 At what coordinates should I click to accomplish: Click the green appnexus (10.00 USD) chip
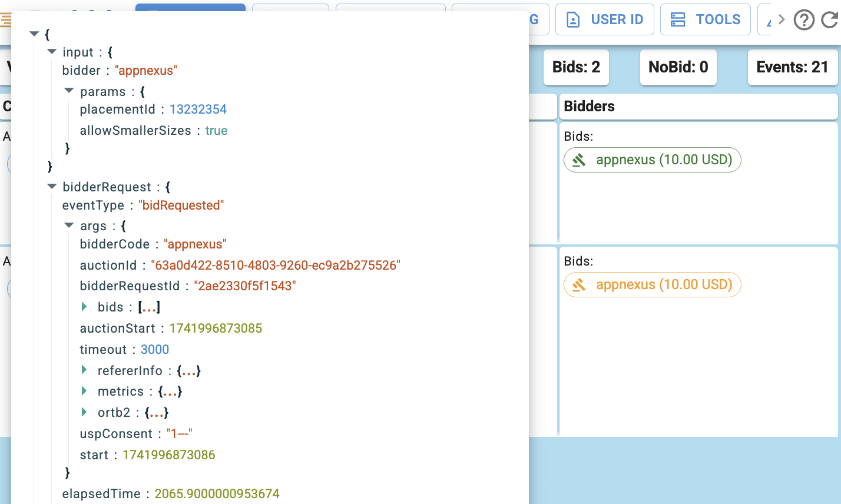(652, 160)
